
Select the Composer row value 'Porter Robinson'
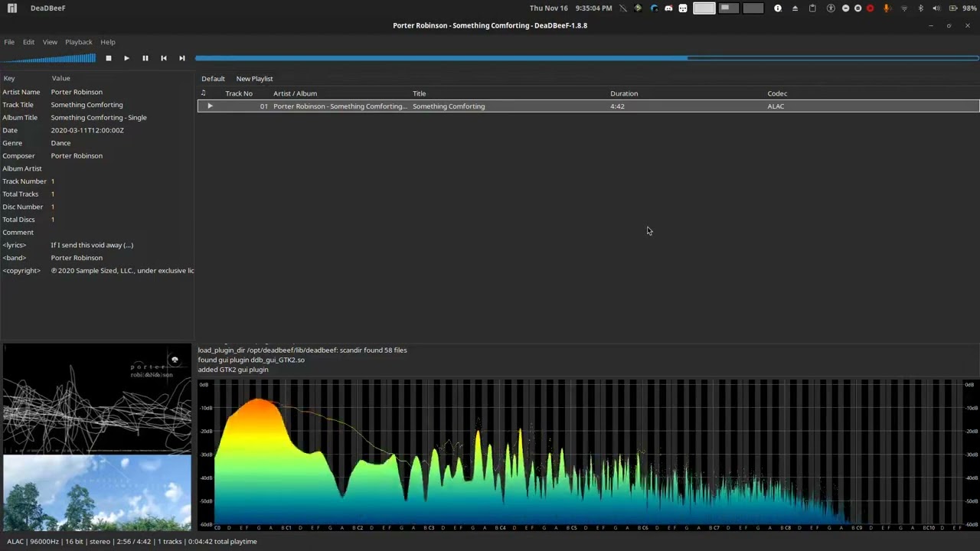click(77, 156)
